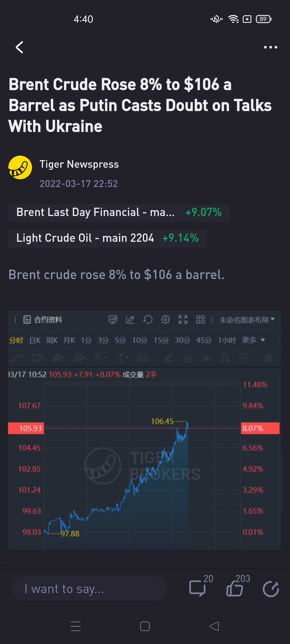The width and height of the screenshot is (290, 644).
Task: Toggle the lock icon in chart toolbar
Action: coord(187,358)
